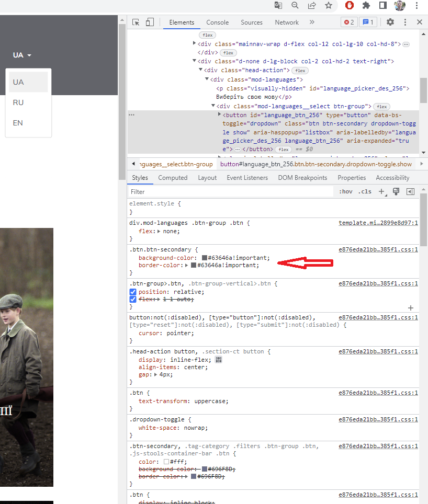Open the Computed styles tab

[x=173, y=178]
